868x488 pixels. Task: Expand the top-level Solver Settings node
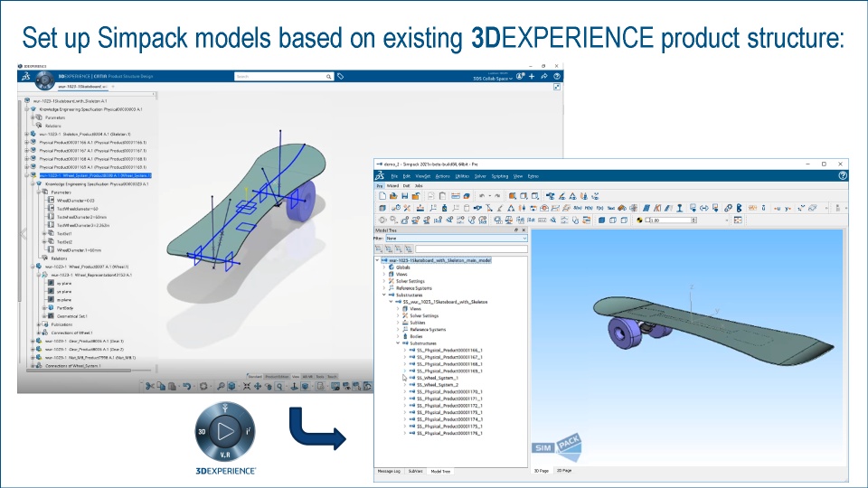pyautogui.click(x=384, y=281)
